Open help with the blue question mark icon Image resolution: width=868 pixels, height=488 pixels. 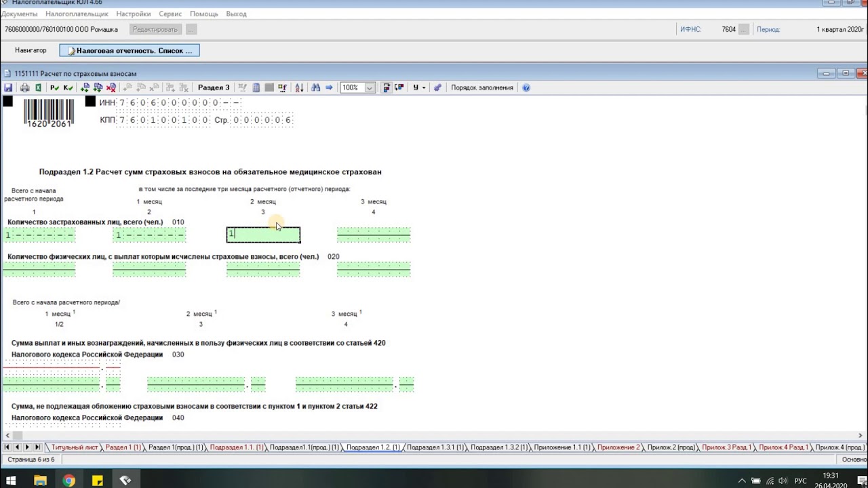(526, 87)
